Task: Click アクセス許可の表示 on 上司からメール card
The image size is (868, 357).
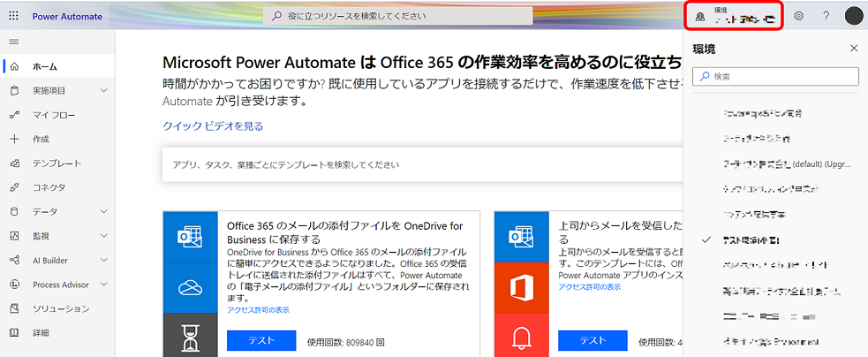Action: point(590,287)
